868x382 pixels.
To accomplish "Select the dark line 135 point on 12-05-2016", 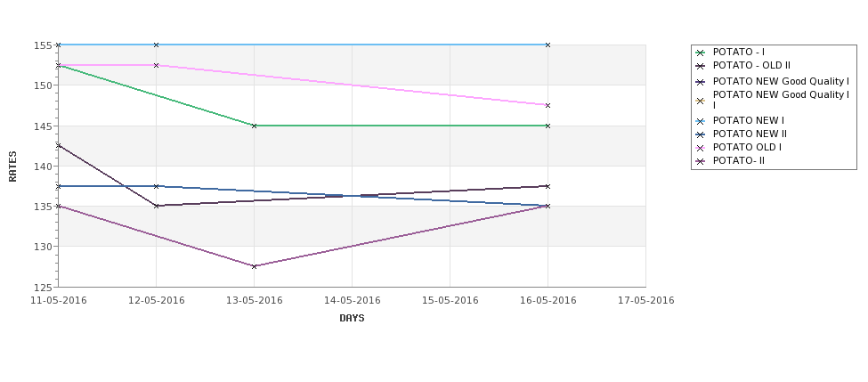I will point(156,206).
